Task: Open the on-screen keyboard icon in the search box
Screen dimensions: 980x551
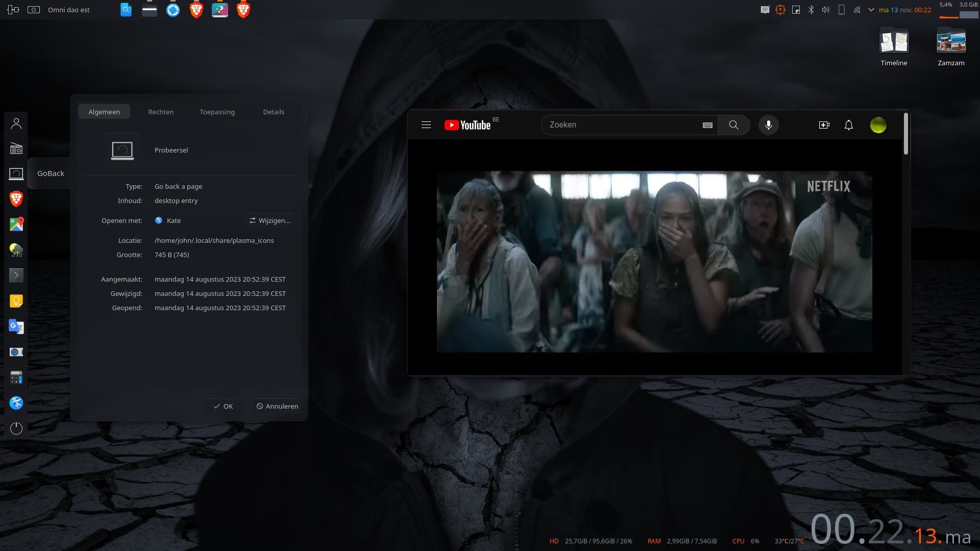Action: (707, 125)
